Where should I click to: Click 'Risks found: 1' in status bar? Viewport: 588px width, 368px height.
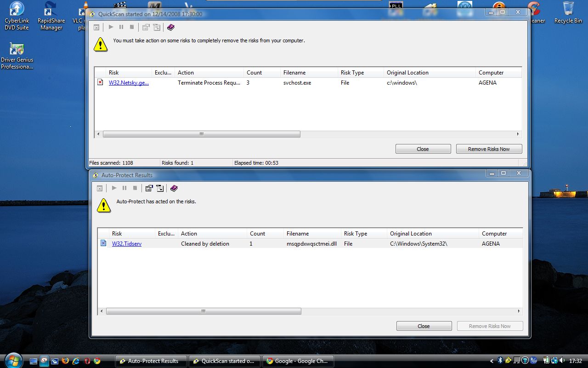(x=178, y=163)
